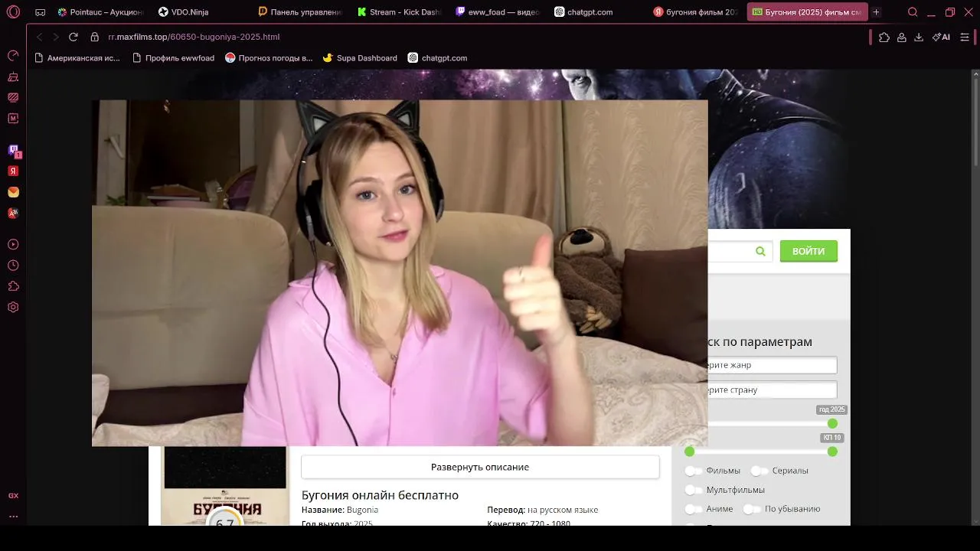Open the genre selection dropdown
This screenshot has width=980, height=551.
click(772, 365)
